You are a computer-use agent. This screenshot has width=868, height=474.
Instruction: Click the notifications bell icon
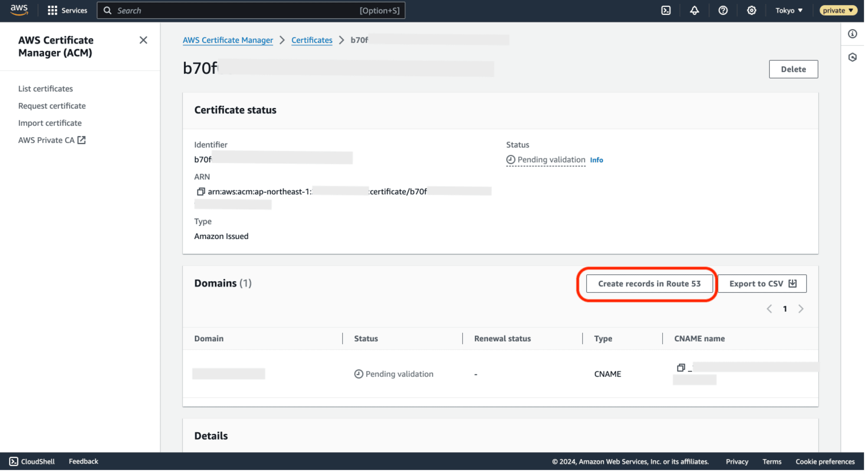[694, 10]
